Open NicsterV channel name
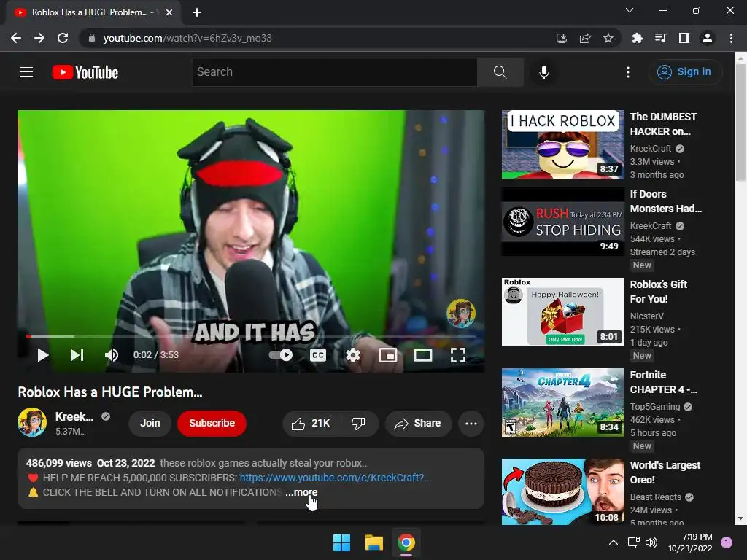 tap(647, 316)
